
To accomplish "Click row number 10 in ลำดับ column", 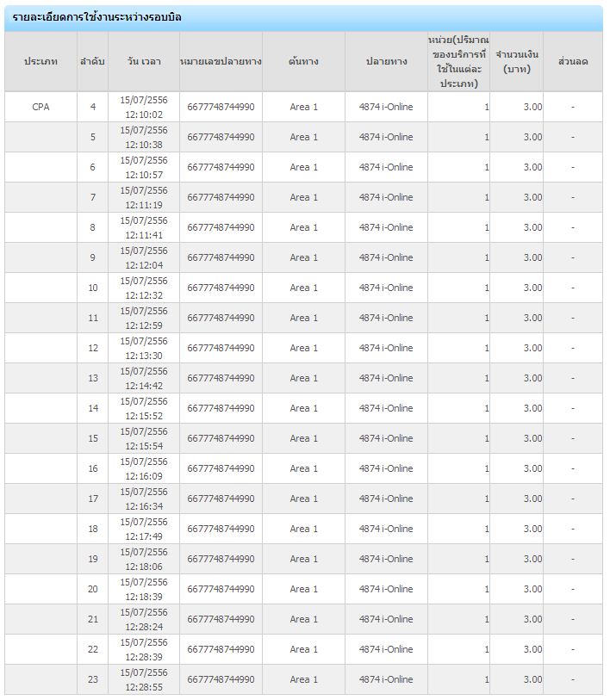I will [x=93, y=288].
